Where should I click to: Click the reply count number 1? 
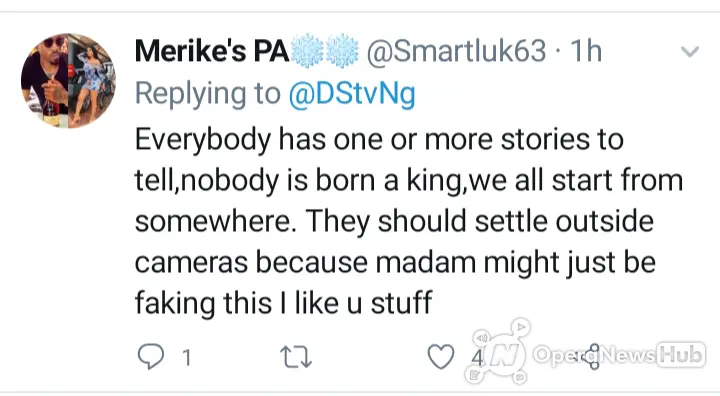tap(186, 357)
